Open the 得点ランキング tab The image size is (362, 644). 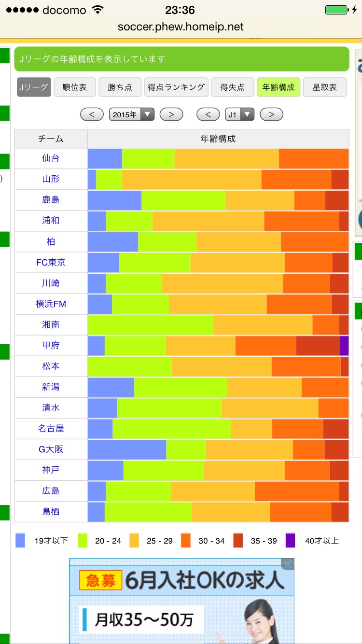tap(176, 87)
